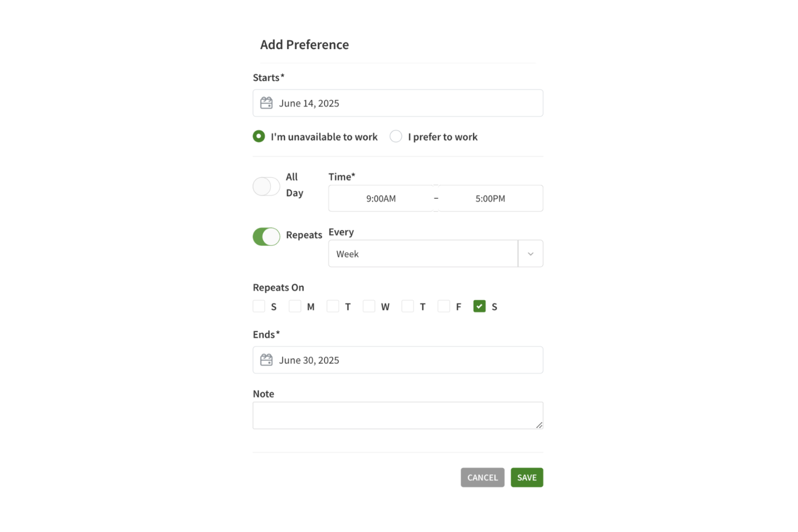Image resolution: width=798 pixels, height=532 pixels.
Task: Check Friday in Repeats On
Action: [444, 306]
